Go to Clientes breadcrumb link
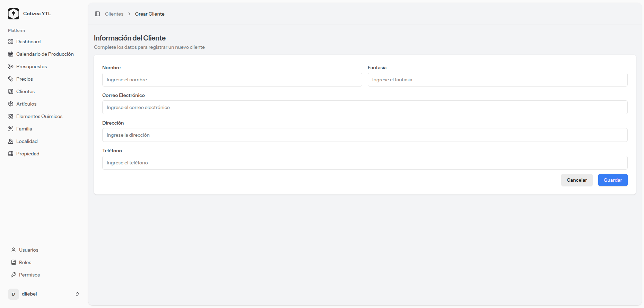The width and height of the screenshot is (644, 308). coord(114,14)
